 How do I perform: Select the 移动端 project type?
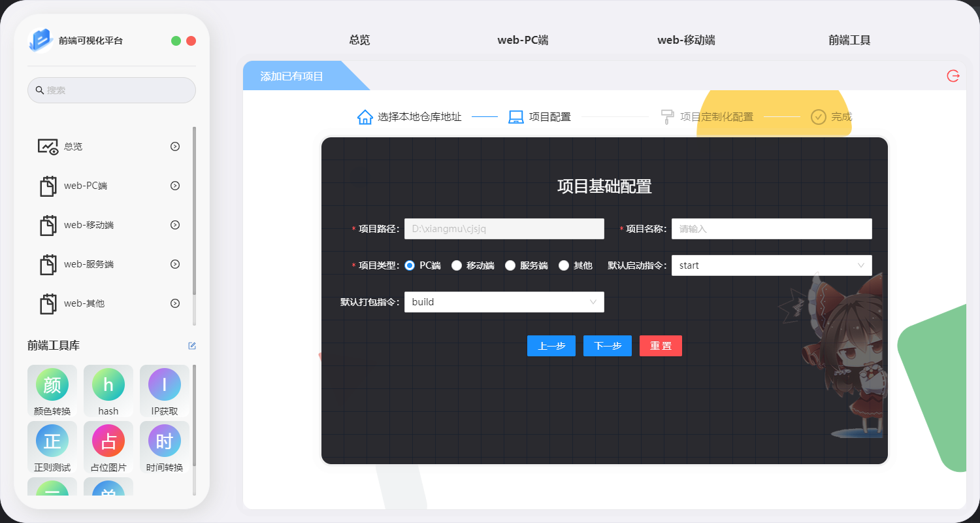[457, 265]
